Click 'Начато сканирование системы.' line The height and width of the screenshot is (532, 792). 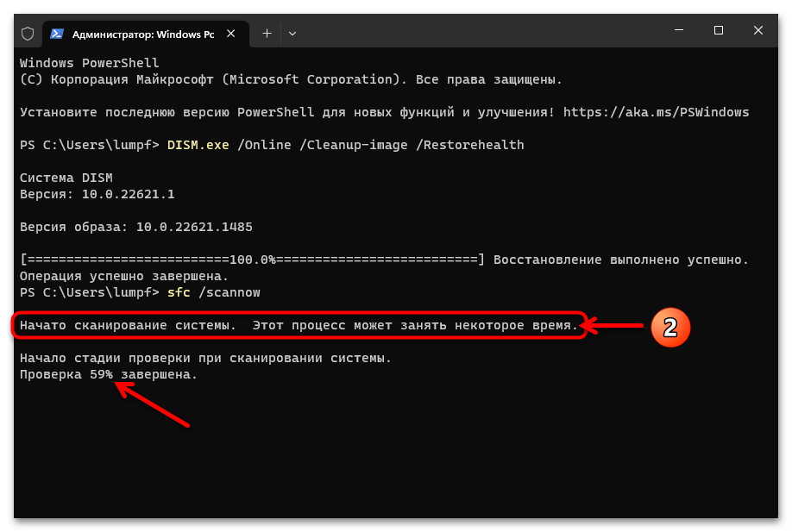[x=299, y=326]
